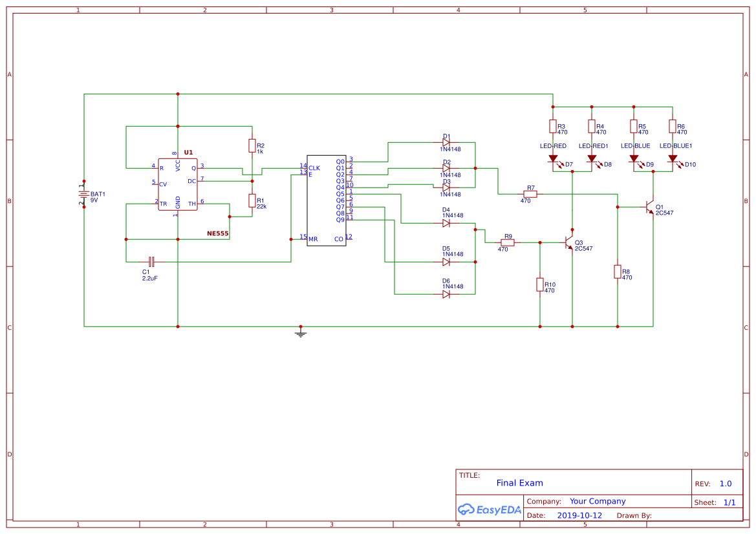756x534 pixels.
Task: Select diode D6 1N4148
Action: coord(446,294)
